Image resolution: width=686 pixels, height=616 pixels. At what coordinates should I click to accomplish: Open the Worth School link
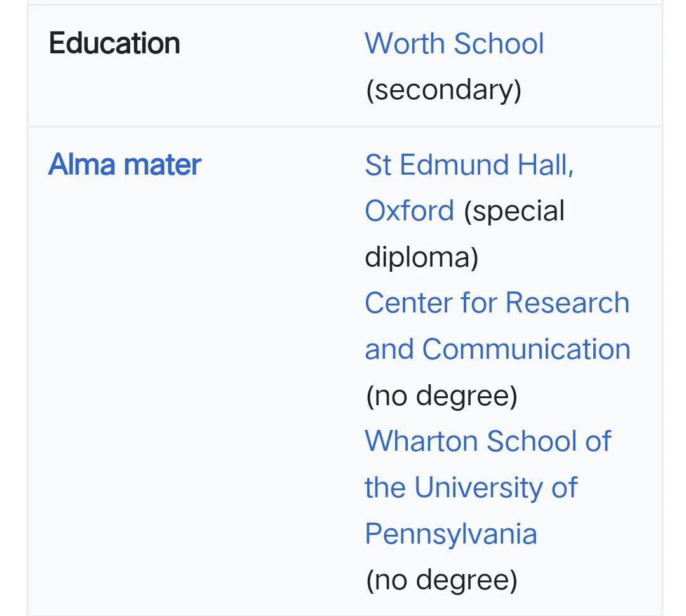click(x=454, y=44)
